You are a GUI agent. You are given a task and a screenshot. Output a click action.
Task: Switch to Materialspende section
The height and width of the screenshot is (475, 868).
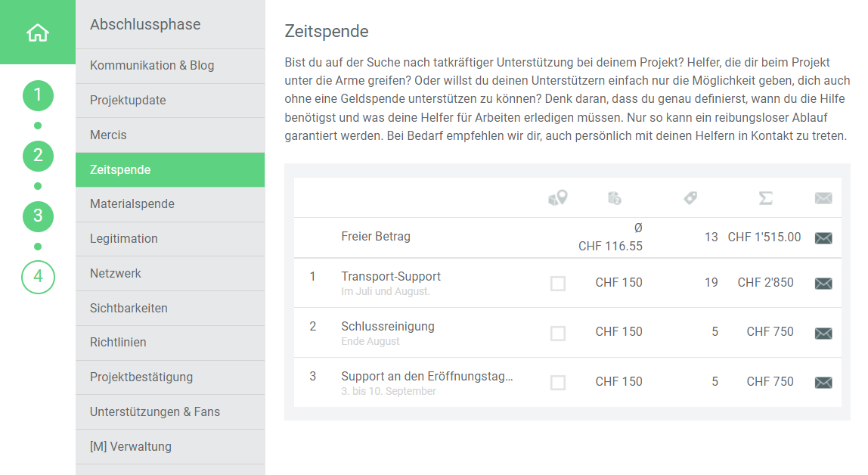pyautogui.click(x=132, y=204)
